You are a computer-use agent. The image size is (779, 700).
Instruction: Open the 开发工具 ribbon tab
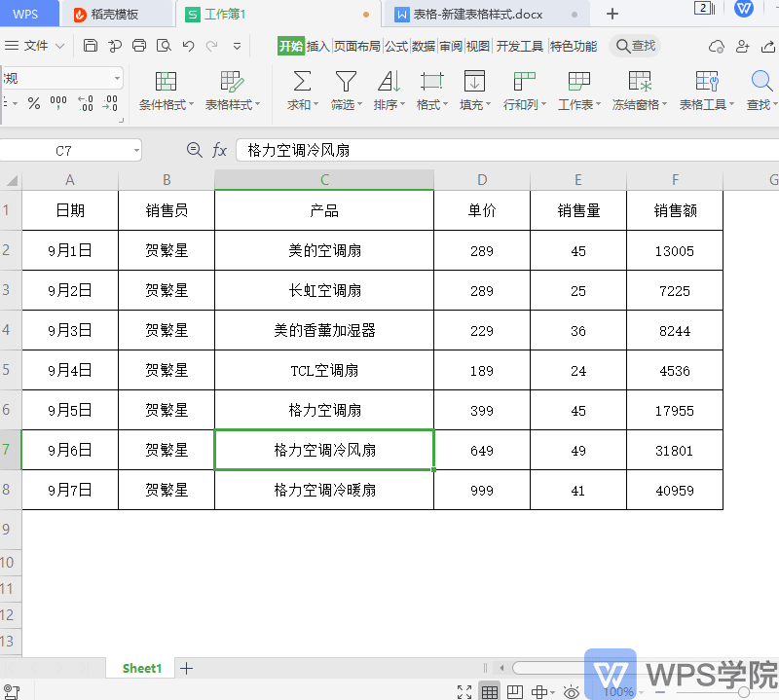click(520, 46)
